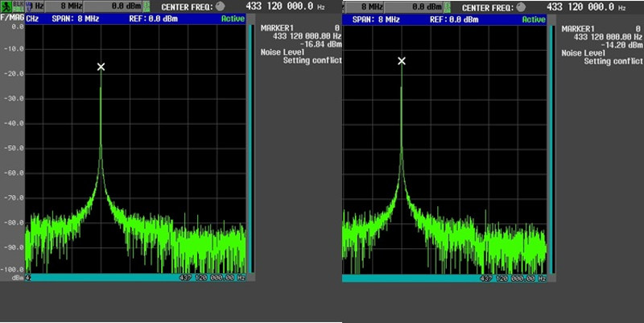644x323 pixels.
Task: Click center frequency value 433 120 000.0 Hz above -16.84 dBm marker
Action: click(286, 6)
